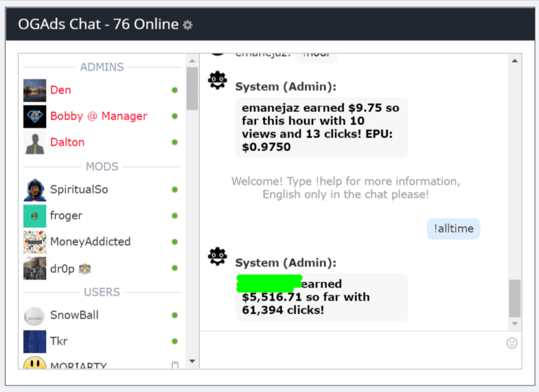Select moderator froger

102,216
